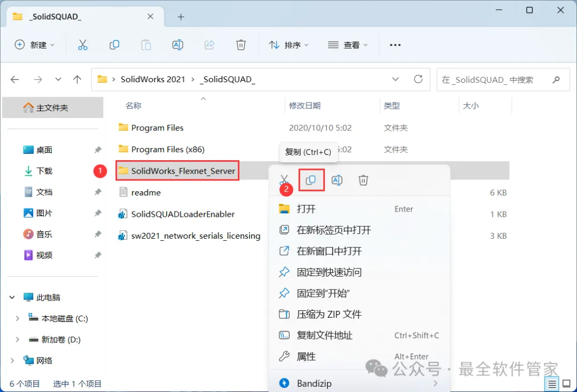Open the three-dot more options menu
577x392 pixels.
pos(395,45)
